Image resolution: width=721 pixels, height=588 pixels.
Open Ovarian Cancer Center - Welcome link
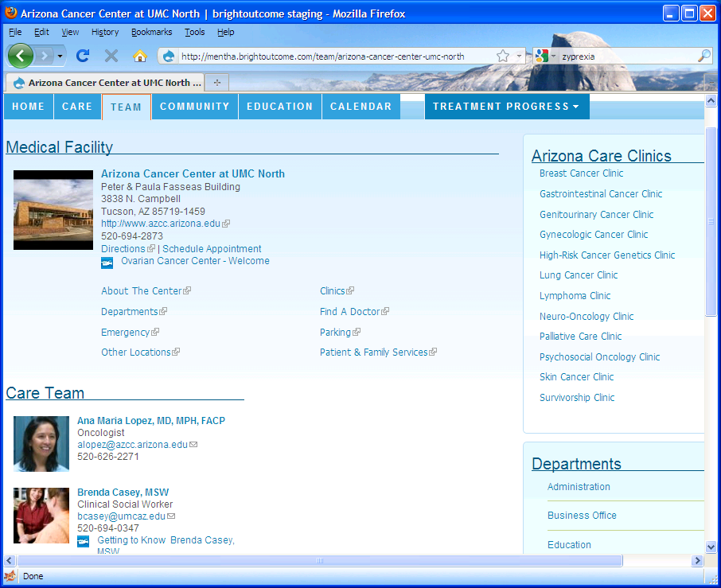click(x=196, y=261)
